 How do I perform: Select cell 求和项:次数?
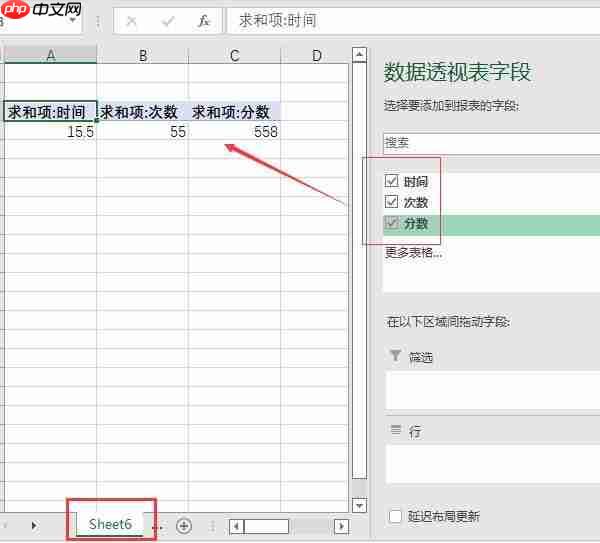[x=143, y=112]
